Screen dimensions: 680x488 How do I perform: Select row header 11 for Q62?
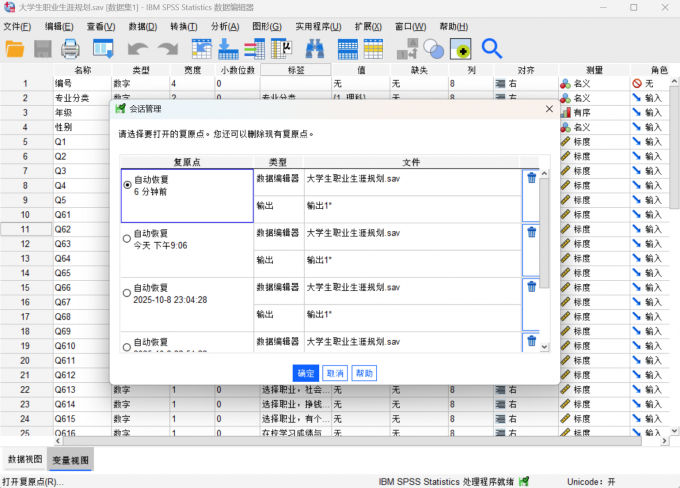point(26,229)
